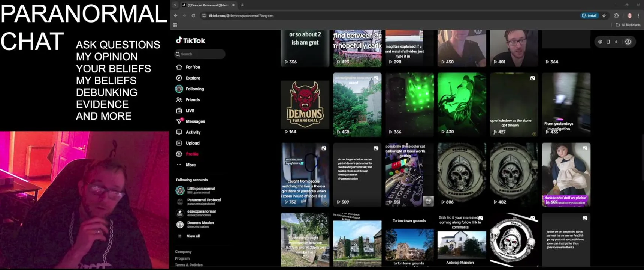Open the 'or so about 2 ish am gmt' video
The image size is (644, 270).
click(x=305, y=48)
